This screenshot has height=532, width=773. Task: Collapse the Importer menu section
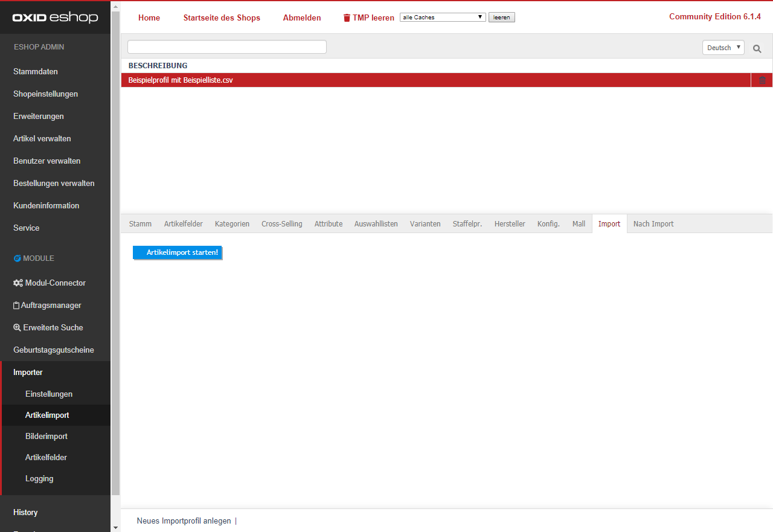click(28, 372)
